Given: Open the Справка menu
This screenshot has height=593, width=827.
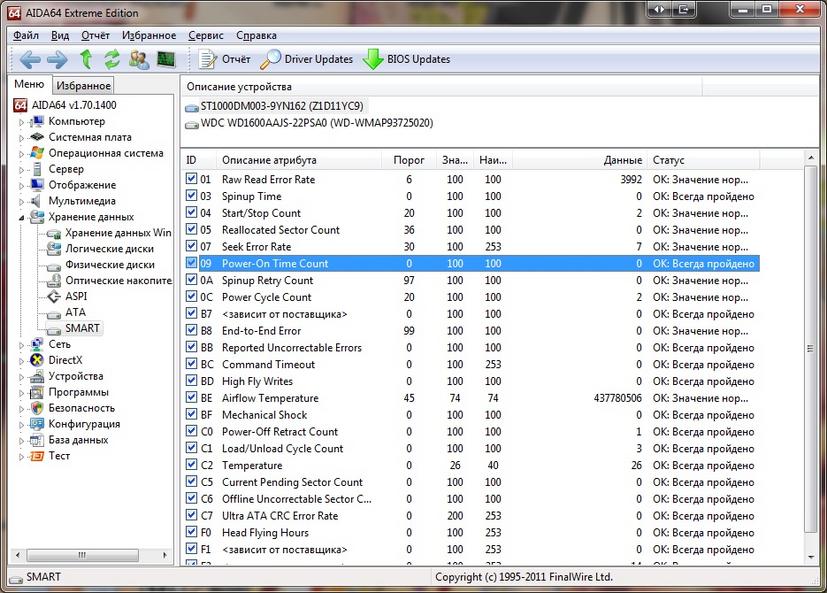Looking at the screenshot, I should pos(256,35).
